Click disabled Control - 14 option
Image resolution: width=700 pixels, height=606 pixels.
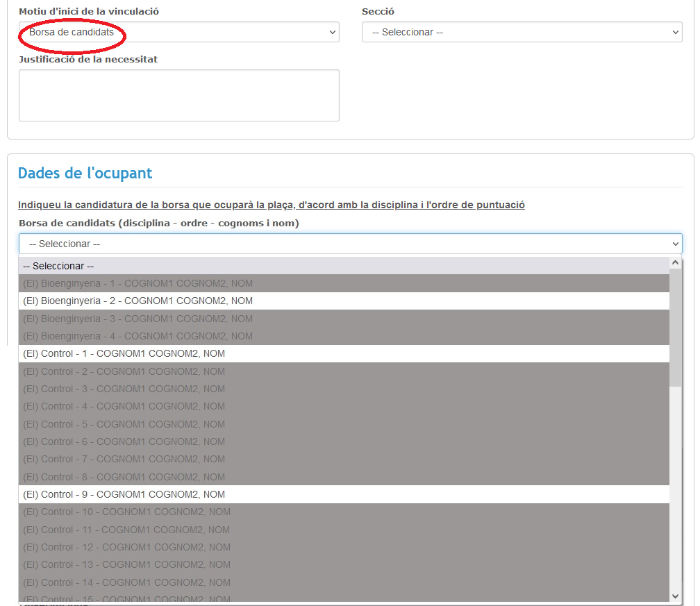[x=343, y=582]
